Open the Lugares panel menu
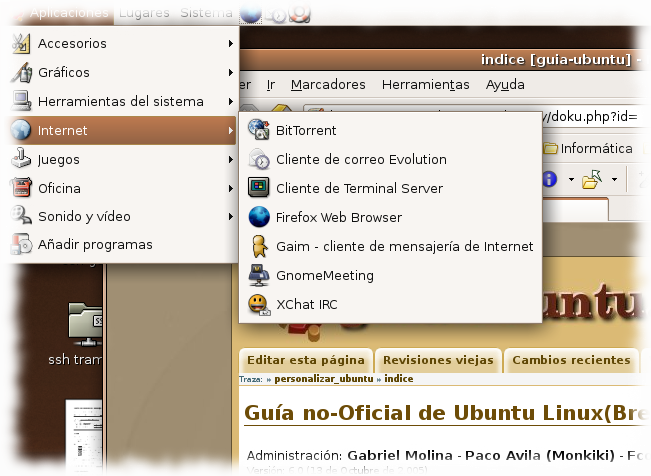 click(x=144, y=13)
